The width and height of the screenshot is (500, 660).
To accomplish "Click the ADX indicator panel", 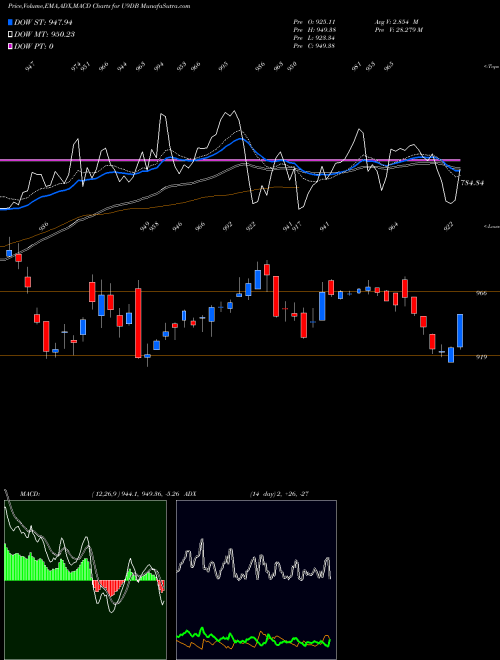I will click(256, 580).
